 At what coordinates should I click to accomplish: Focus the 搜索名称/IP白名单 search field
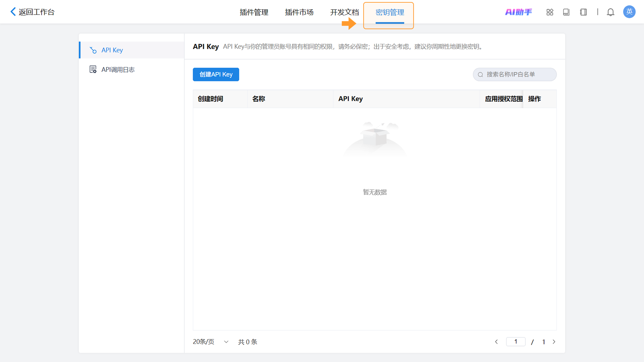point(515,74)
